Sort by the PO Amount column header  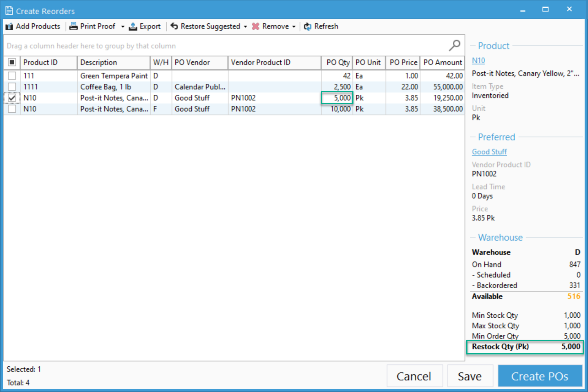[442, 62]
